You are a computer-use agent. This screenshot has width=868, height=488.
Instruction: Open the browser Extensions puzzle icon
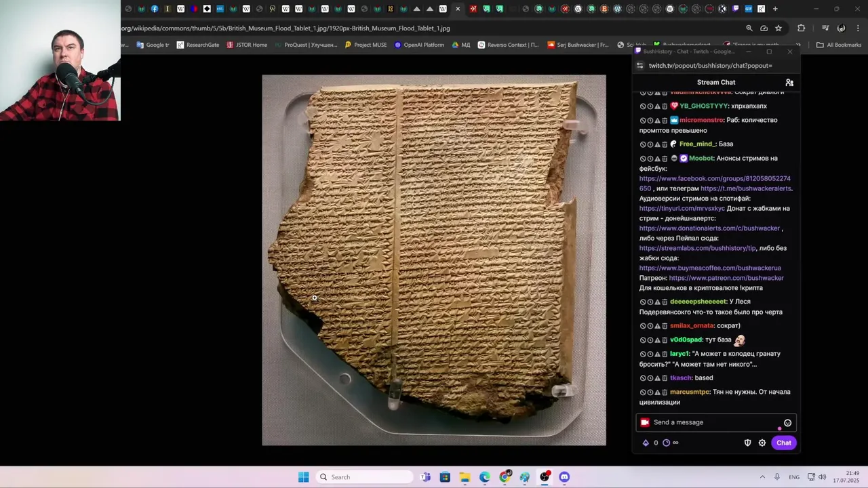tap(802, 28)
